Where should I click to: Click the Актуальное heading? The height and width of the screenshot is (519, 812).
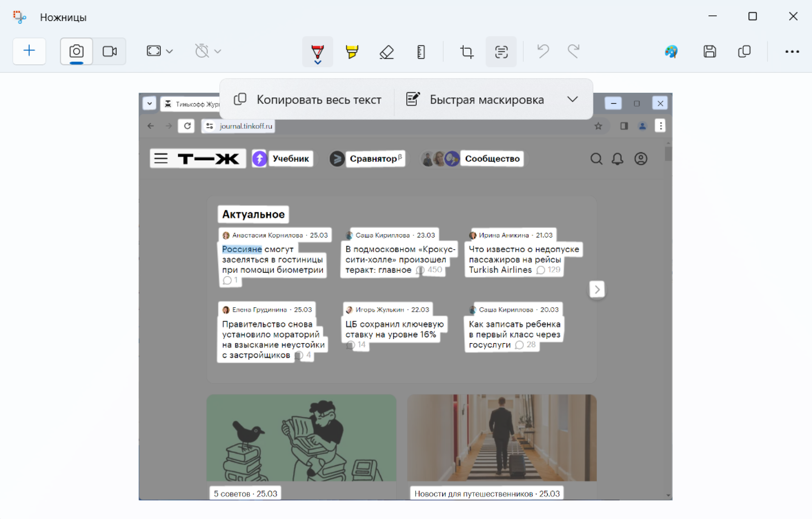253,214
